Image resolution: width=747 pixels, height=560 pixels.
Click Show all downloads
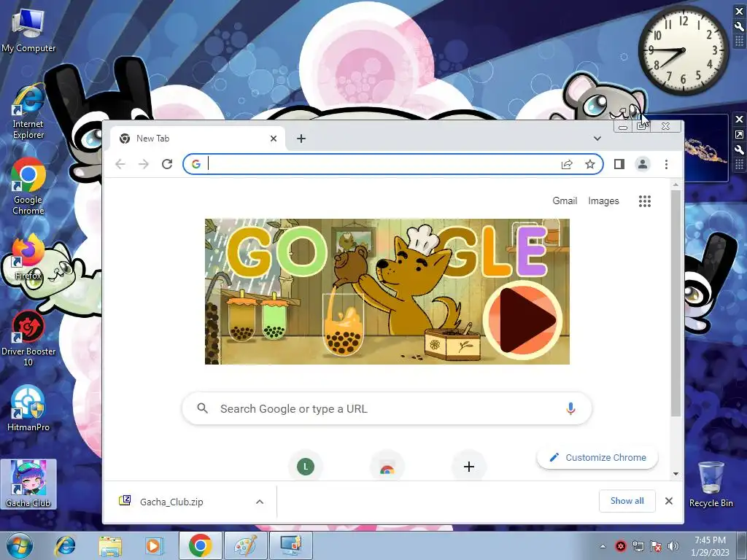coord(627,501)
